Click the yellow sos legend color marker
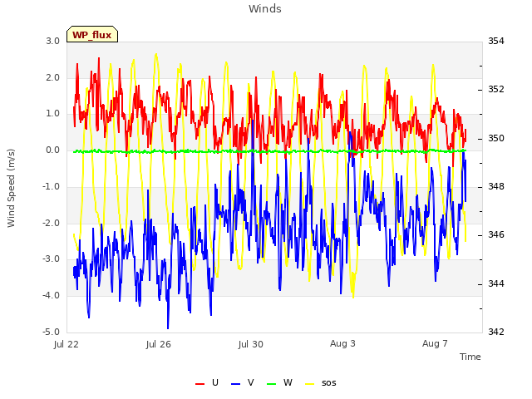The width and height of the screenshot is (532, 399). [310, 384]
